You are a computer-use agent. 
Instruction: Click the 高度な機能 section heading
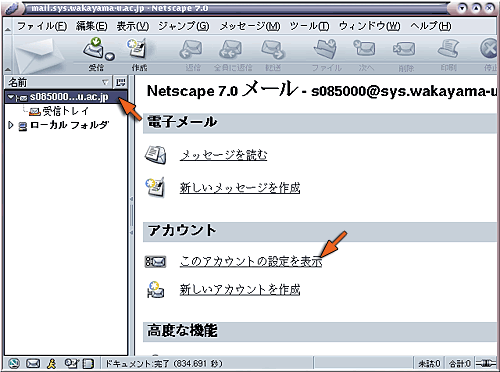tap(182, 331)
